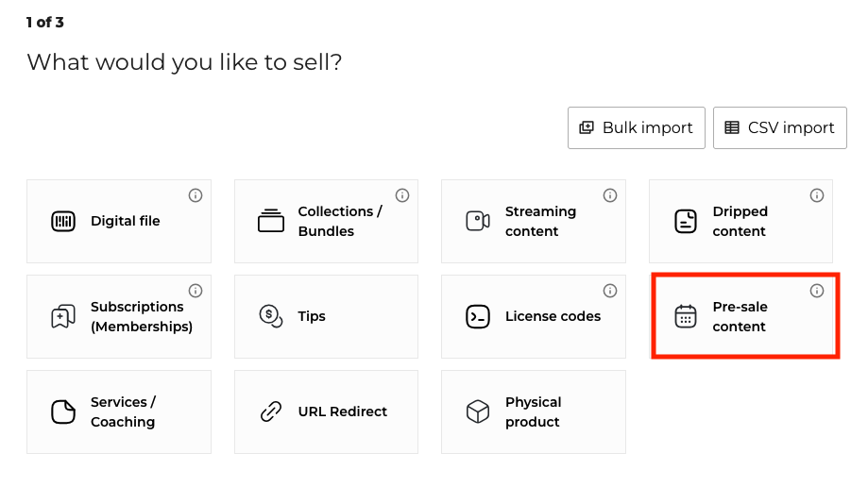Image resolution: width=868 pixels, height=487 pixels.
Task: Click the Tips coin icon
Action: (x=271, y=317)
